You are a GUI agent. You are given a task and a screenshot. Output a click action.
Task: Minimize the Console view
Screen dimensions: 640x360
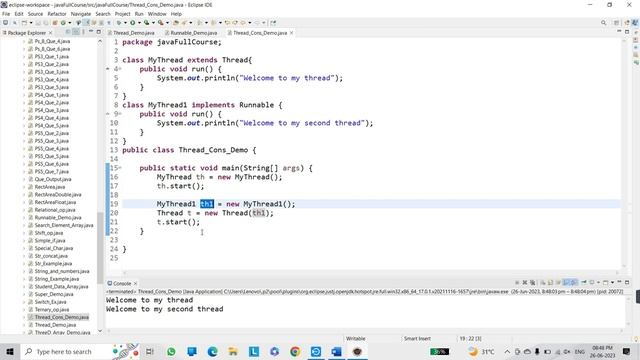click(619, 282)
